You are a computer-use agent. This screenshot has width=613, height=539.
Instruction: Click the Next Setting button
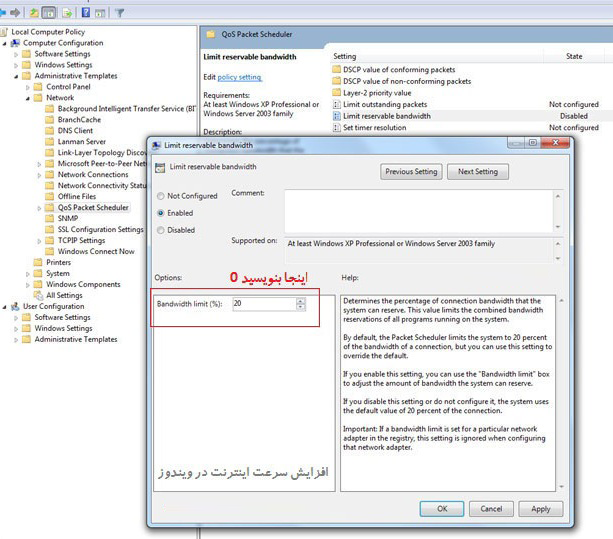[x=478, y=172]
